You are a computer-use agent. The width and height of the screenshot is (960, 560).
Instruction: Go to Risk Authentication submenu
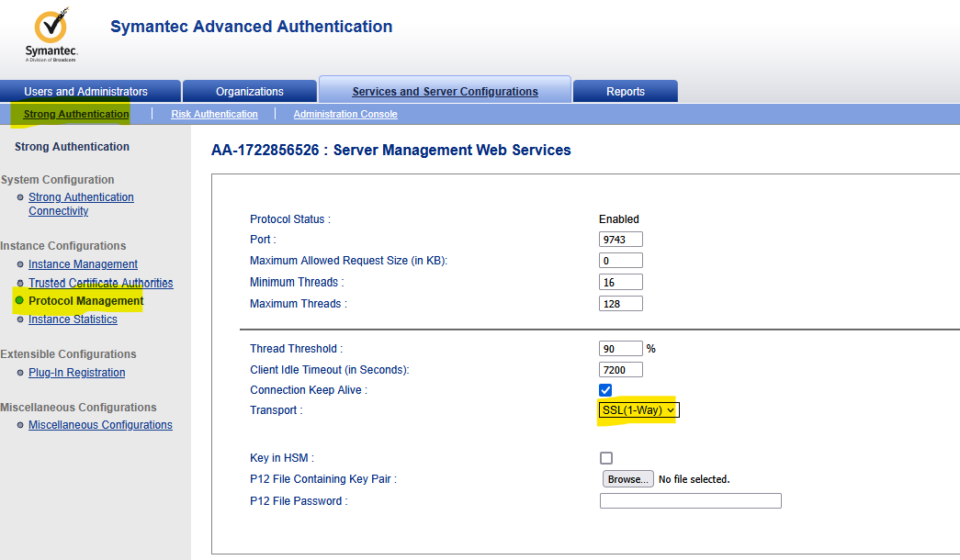click(x=214, y=115)
